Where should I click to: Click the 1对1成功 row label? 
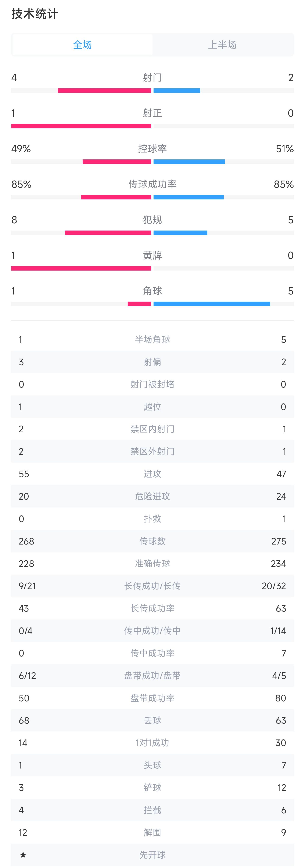[x=152, y=743]
